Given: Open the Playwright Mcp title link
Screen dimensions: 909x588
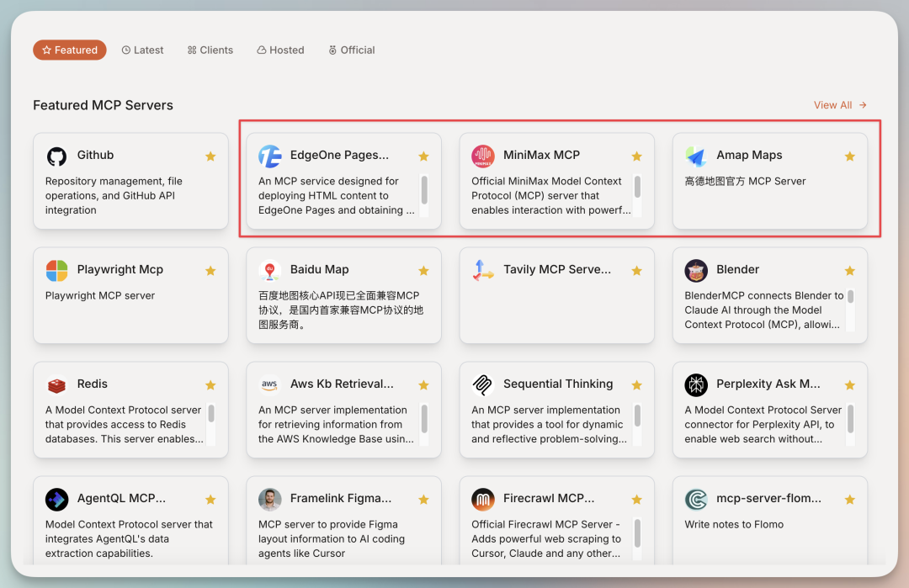Looking at the screenshot, I should (120, 269).
